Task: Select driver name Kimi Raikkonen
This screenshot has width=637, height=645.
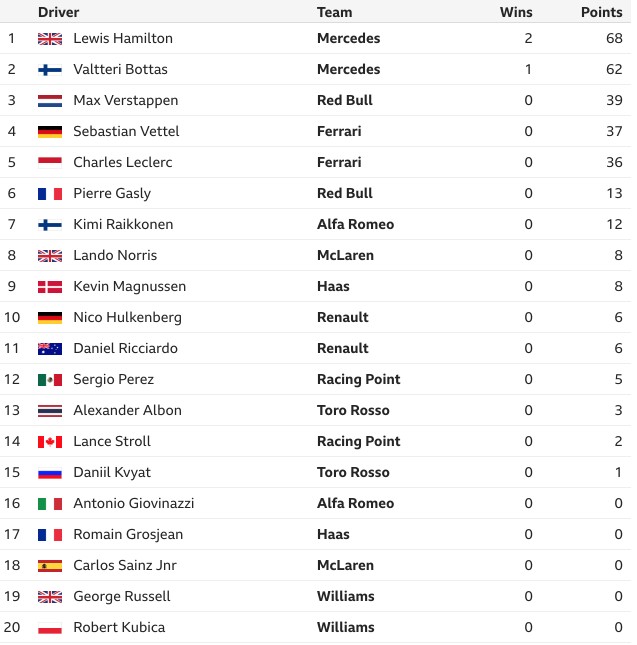Action: [x=123, y=224]
